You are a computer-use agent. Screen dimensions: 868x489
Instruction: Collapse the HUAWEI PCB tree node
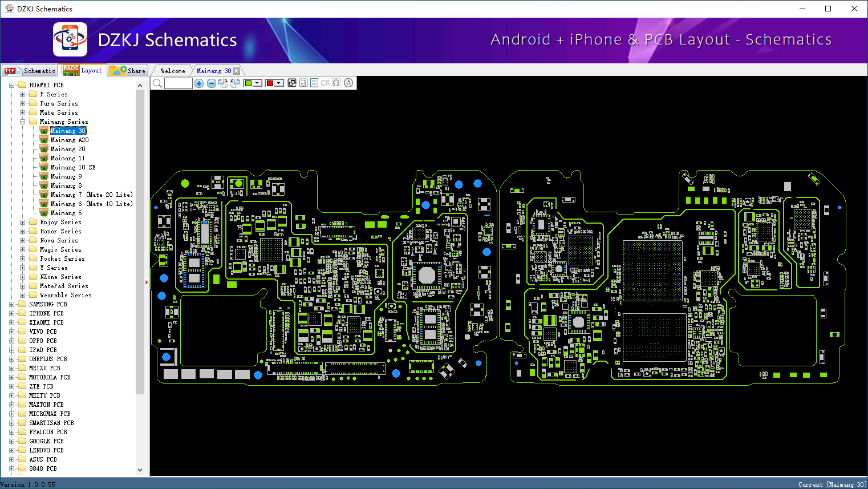pos(12,85)
